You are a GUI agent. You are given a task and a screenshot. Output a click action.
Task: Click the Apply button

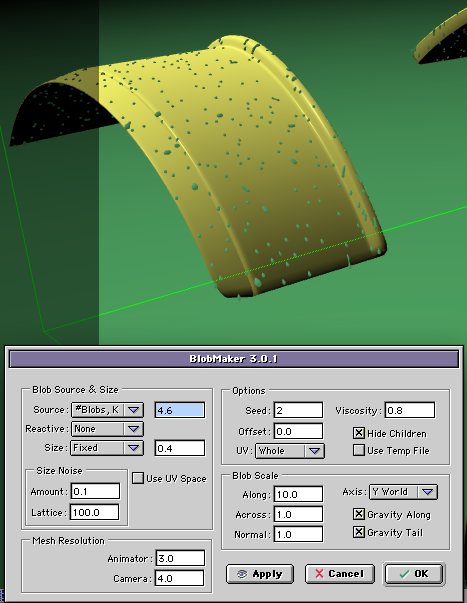pyautogui.click(x=260, y=574)
